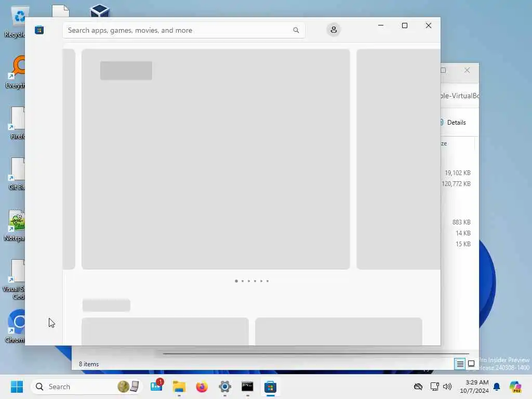Image resolution: width=532 pixels, height=399 pixels.
Task: Click Details button in File Explorer
Action: [x=453, y=123]
